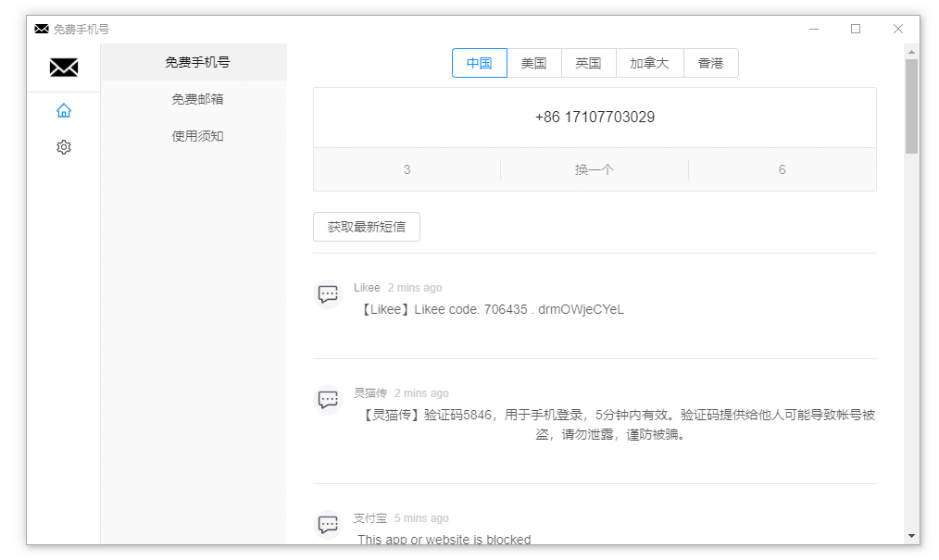Open the 使用须知 menu item
939x560 pixels.
pos(197,136)
